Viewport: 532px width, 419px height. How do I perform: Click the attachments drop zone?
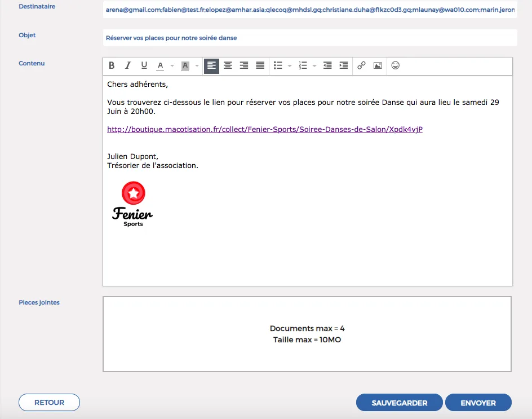pyautogui.click(x=307, y=334)
